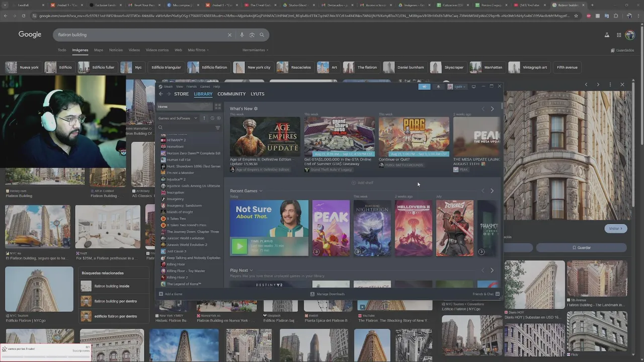Open the Games menu in Steam
This screenshot has height=362, width=644.
[205, 86]
